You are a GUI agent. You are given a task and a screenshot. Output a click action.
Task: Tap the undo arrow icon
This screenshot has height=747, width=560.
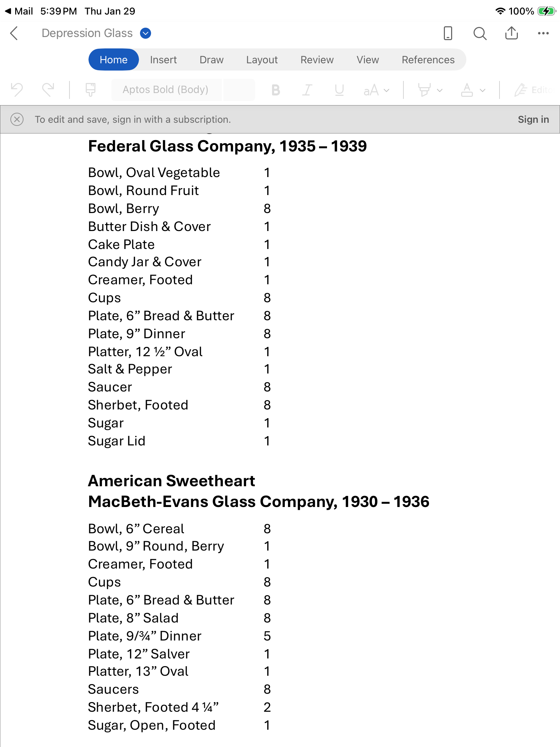click(x=17, y=90)
